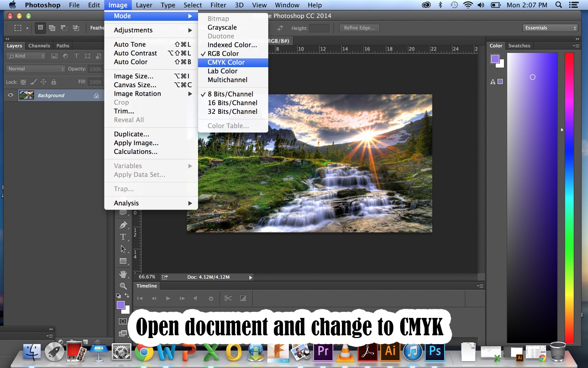Click the toolbox foreground color swatch
Screen dimensions: 588x368
click(x=120, y=305)
